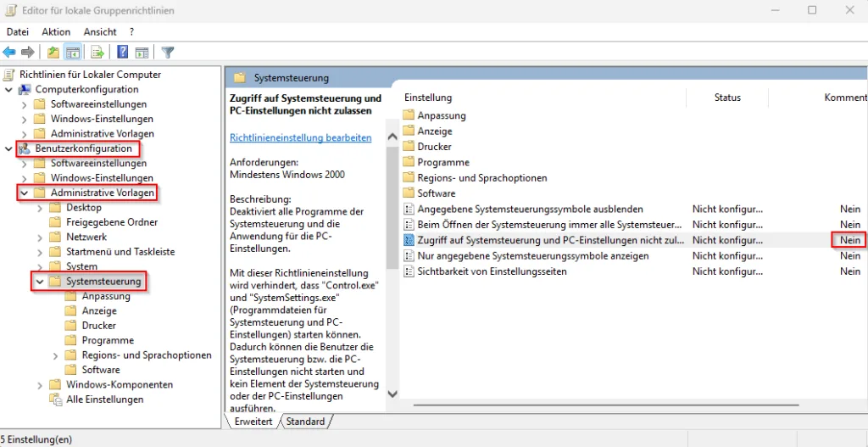Open the ? help menu
The image size is (868, 447).
131,31
